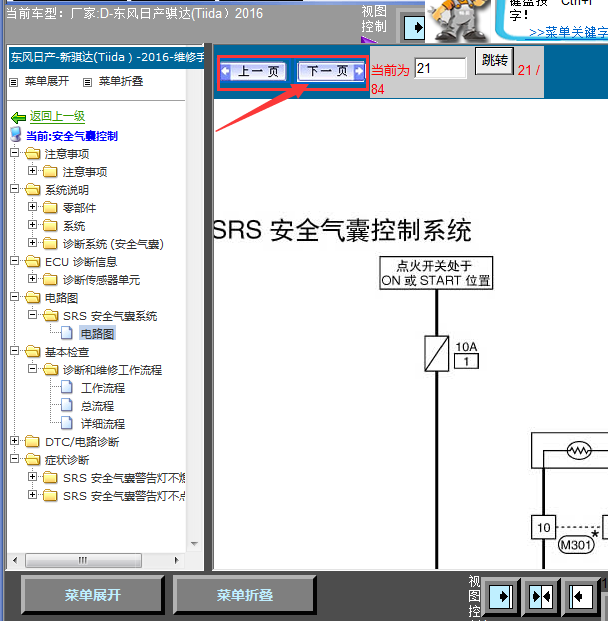Click the >>菜单关键字 link at top right
Screen dimensions: 608x621
568,32
